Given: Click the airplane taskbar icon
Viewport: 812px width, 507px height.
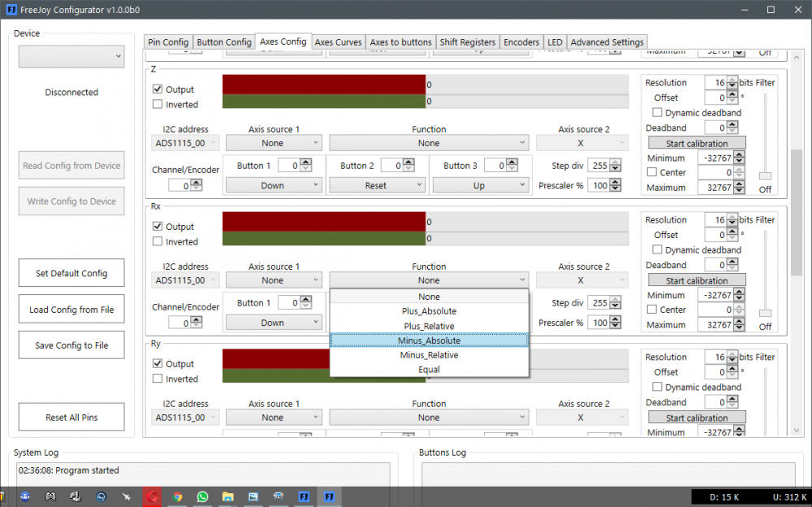Looking at the screenshot, I should [x=127, y=496].
